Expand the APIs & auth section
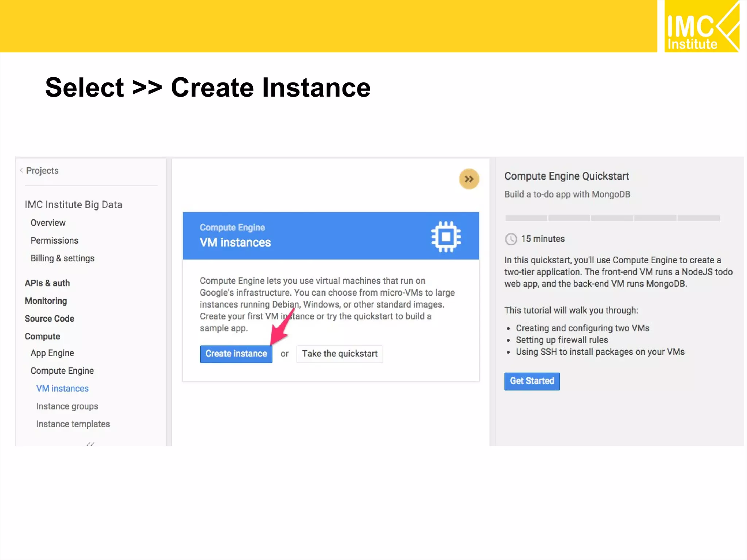This screenshot has height=560, width=747. point(47,283)
